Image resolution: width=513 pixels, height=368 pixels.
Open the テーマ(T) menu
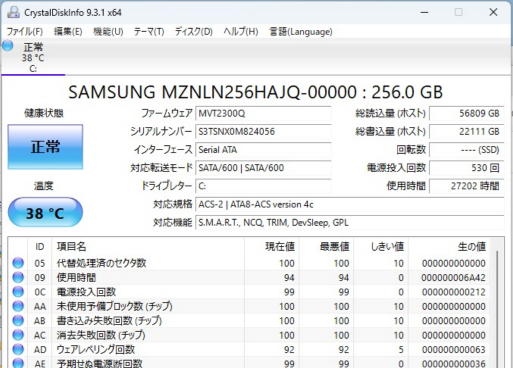pyautogui.click(x=149, y=32)
